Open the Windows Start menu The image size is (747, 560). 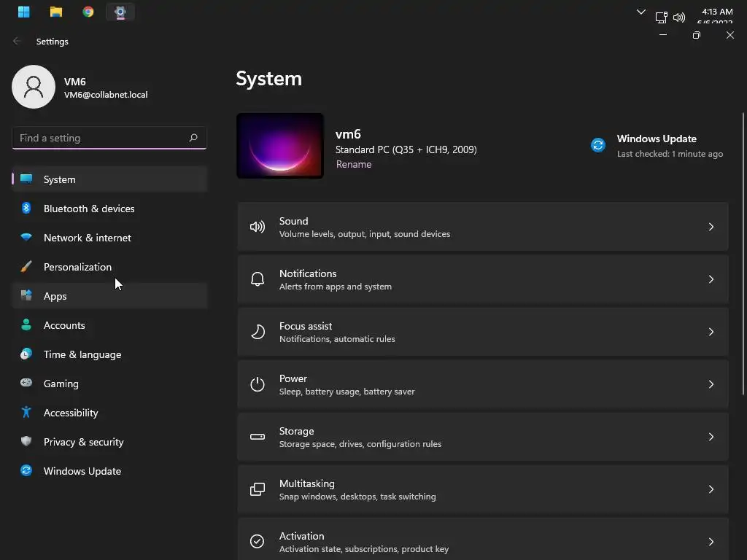click(24, 12)
